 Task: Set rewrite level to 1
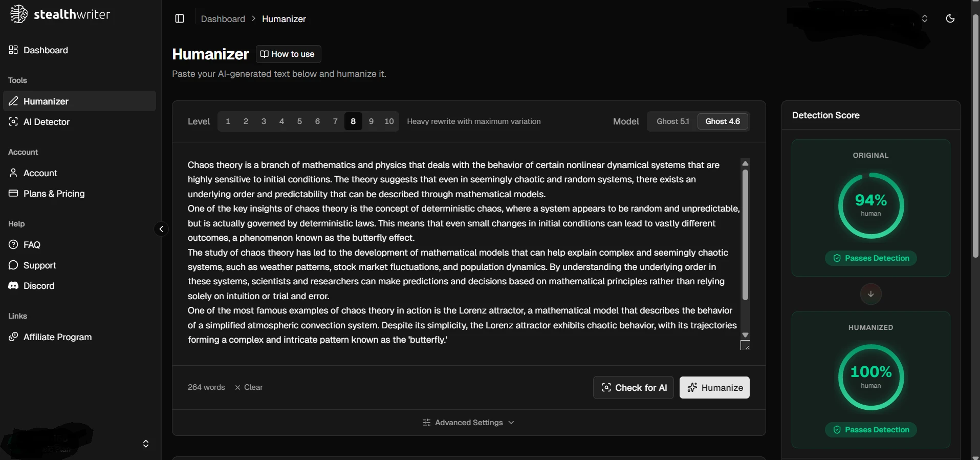click(x=228, y=121)
